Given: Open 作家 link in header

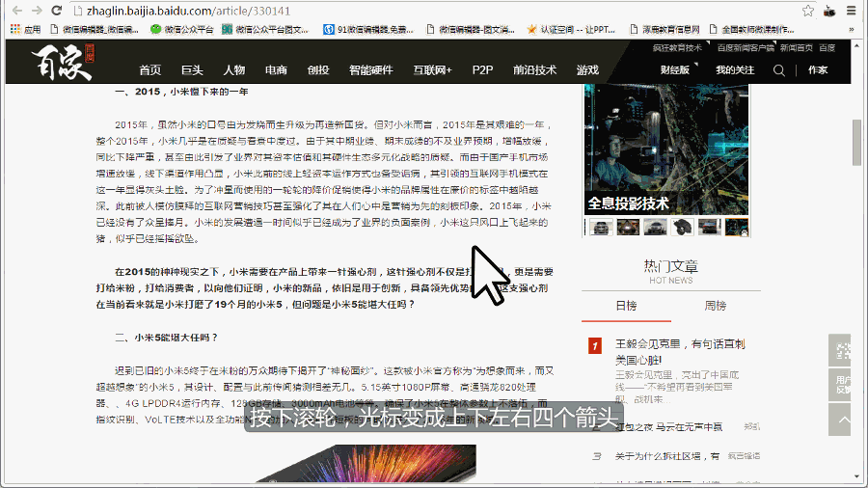Looking at the screenshot, I should [818, 69].
